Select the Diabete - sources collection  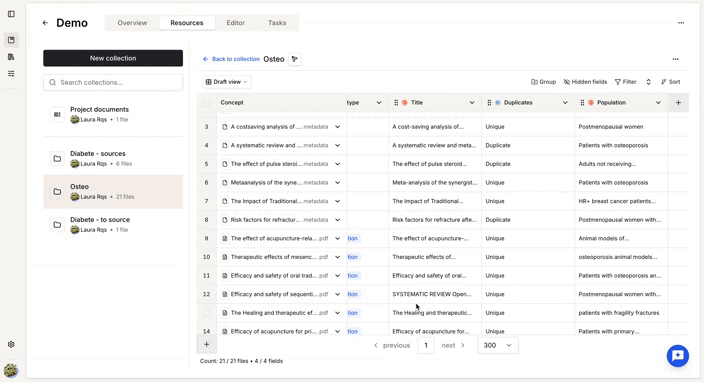coord(113,158)
